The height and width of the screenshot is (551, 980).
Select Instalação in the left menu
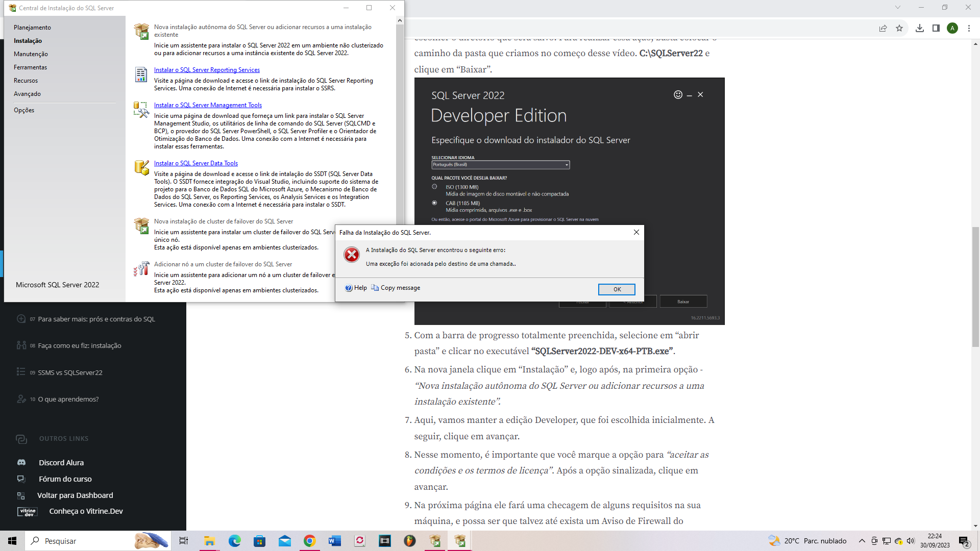(28, 41)
